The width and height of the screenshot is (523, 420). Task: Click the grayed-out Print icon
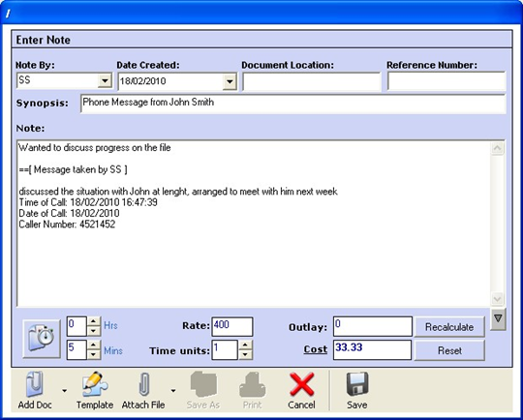click(253, 384)
